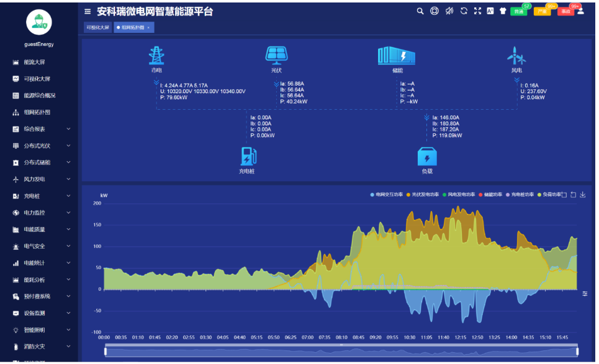Switch to the 可视化大屏 tab
The image size is (599, 364).
click(x=98, y=27)
